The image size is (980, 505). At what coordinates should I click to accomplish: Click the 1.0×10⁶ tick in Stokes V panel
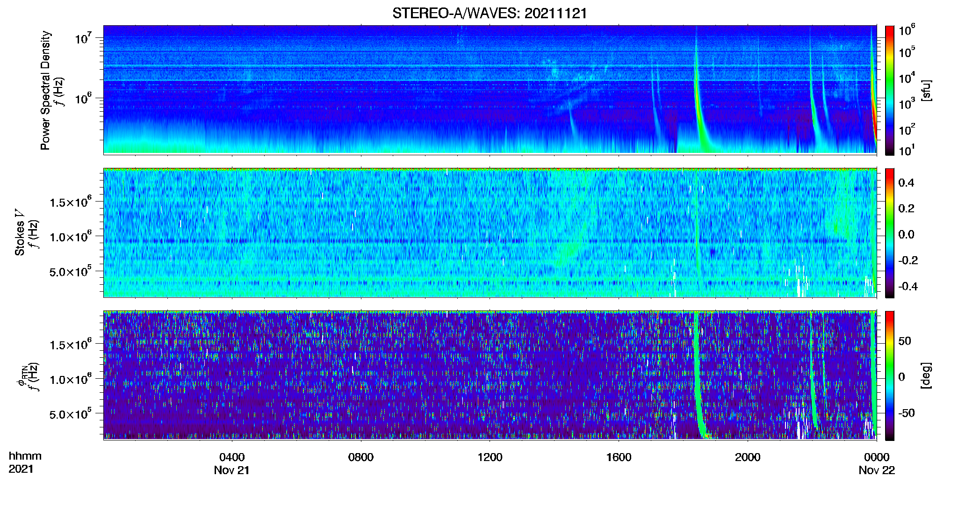(x=71, y=236)
